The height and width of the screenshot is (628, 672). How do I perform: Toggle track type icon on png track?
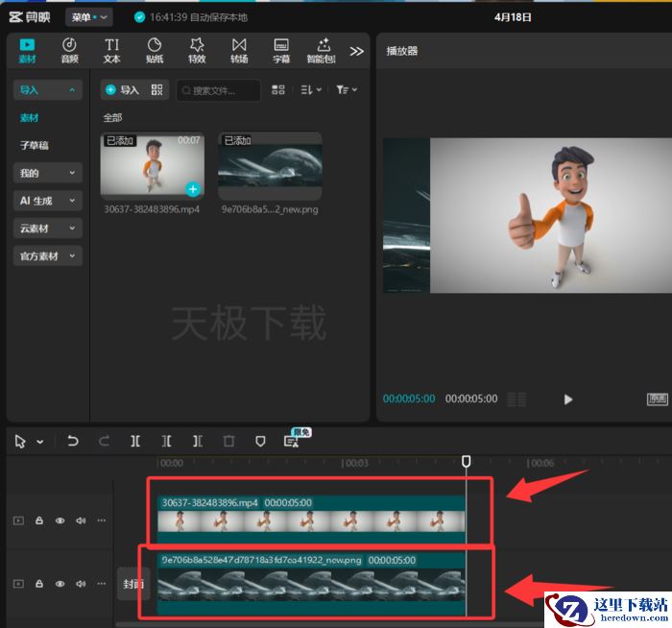pos(18,584)
